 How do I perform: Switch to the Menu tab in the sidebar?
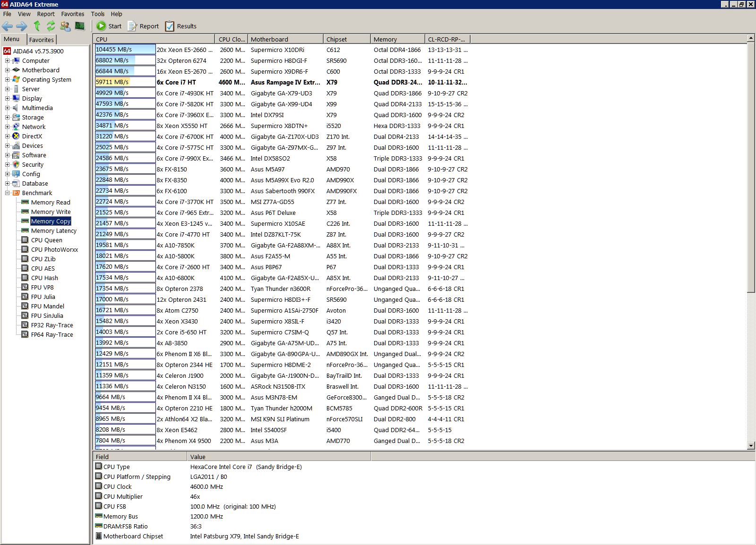click(13, 39)
